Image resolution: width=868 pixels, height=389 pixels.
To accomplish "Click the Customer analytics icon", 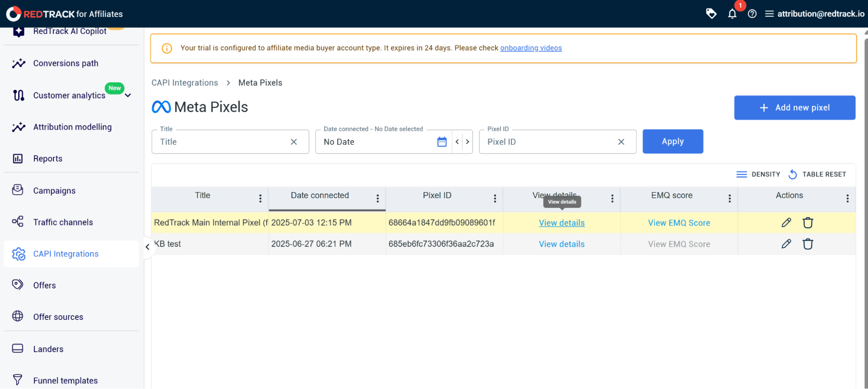I will (x=18, y=95).
